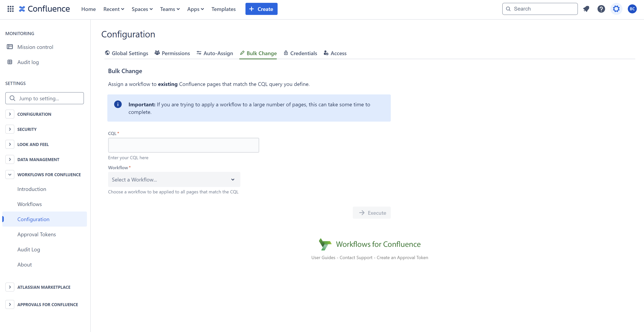Expand the DATA MANAGEMENT section
The height and width of the screenshot is (332, 644).
10,159
